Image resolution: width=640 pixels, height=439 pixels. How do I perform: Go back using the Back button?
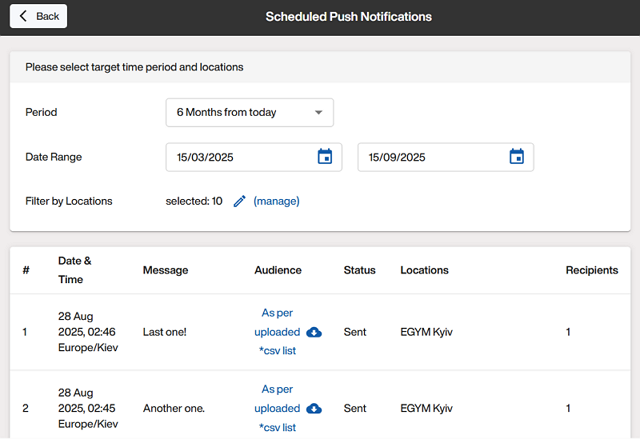[x=38, y=16]
